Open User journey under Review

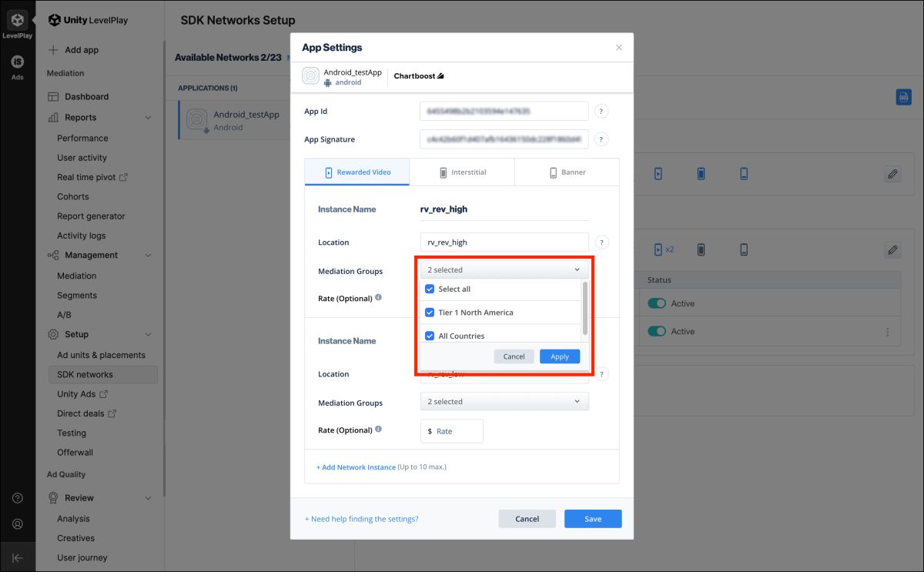pyautogui.click(x=82, y=558)
